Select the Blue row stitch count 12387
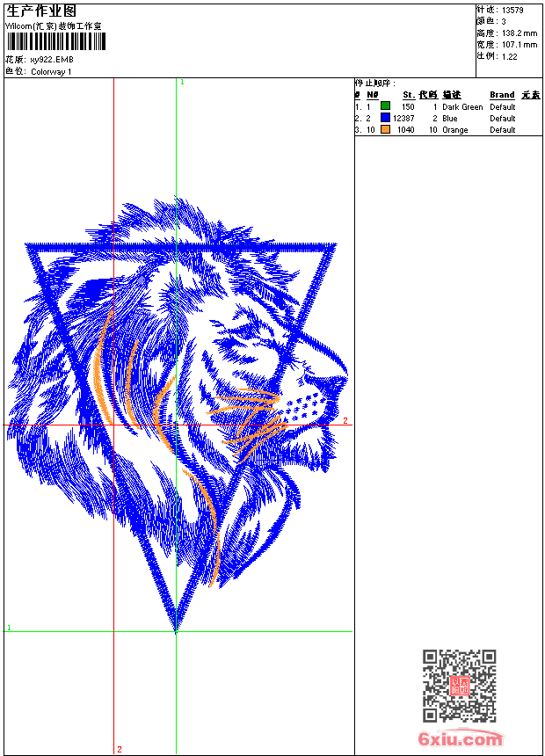This screenshot has width=545, height=756. (x=403, y=118)
